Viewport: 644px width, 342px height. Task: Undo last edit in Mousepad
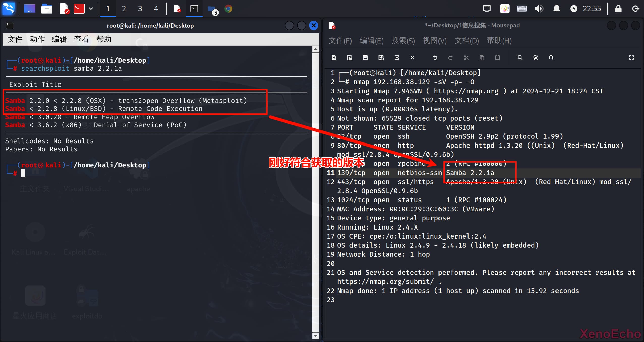(435, 58)
